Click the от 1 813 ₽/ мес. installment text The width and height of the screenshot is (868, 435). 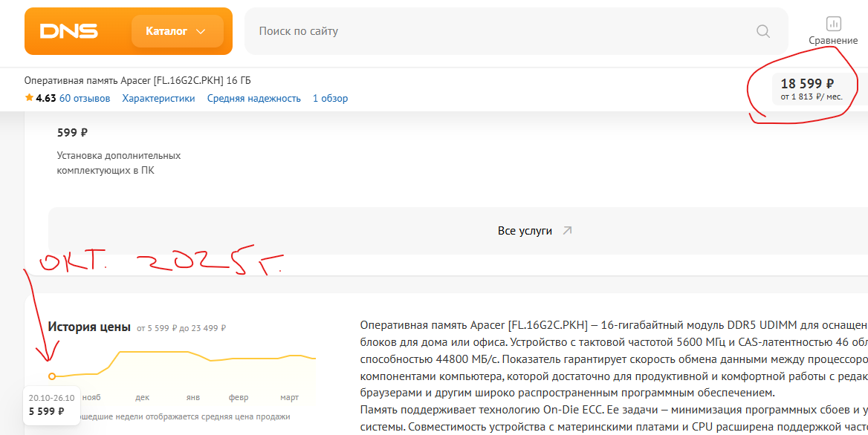coord(812,97)
